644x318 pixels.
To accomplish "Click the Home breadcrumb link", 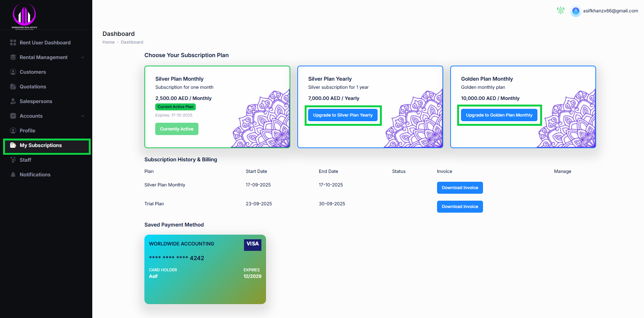I will coord(108,42).
